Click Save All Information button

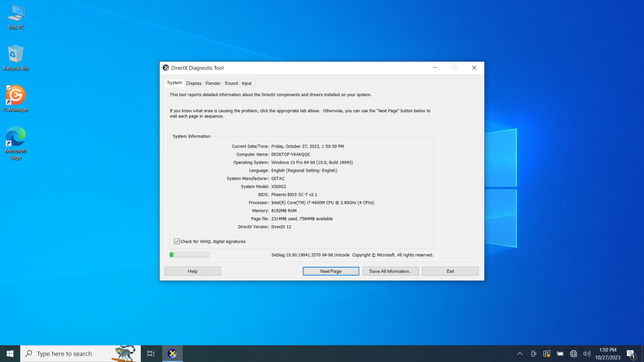(x=390, y=271)
